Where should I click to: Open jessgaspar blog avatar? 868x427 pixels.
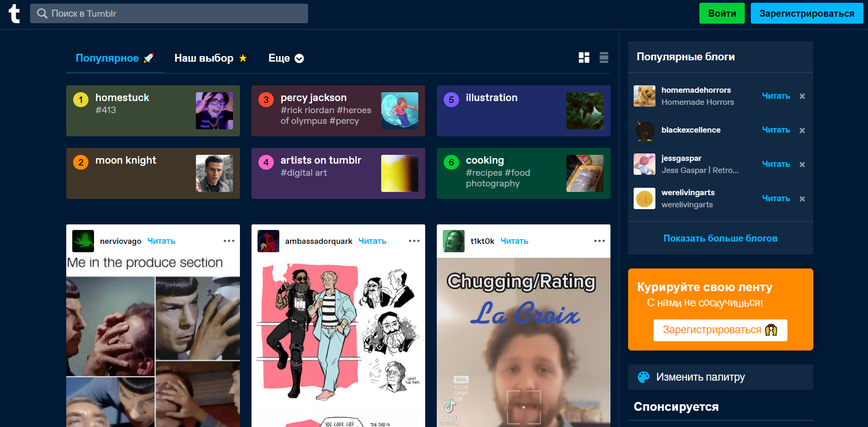point(644,164)
